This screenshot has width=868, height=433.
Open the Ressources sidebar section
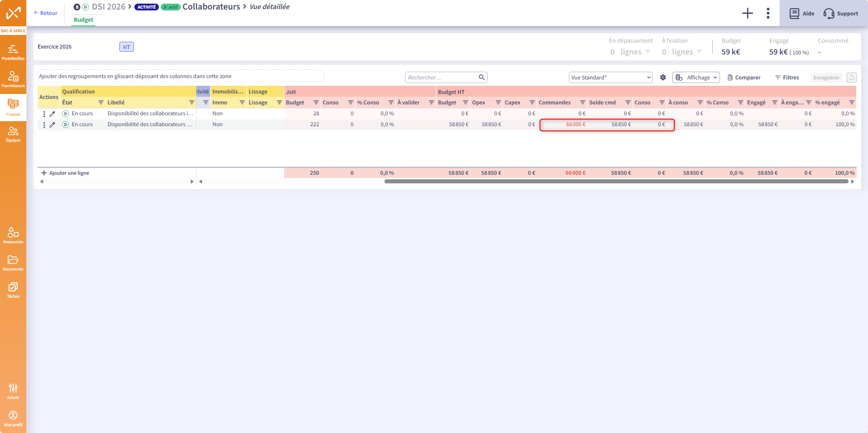13,235
